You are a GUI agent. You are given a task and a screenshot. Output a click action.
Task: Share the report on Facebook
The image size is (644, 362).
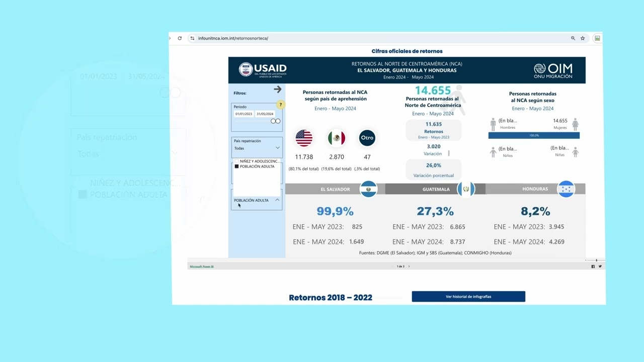click(x=593, y=266)
